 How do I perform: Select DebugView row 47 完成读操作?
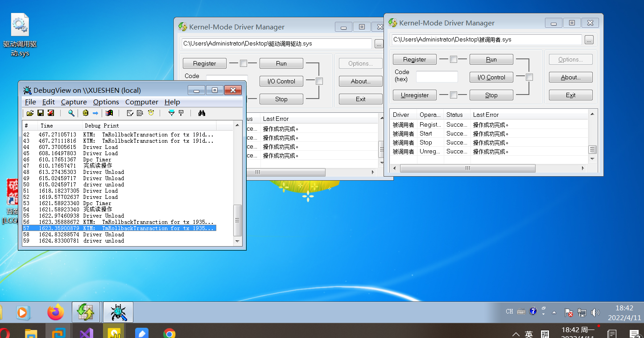click(120, 166)
